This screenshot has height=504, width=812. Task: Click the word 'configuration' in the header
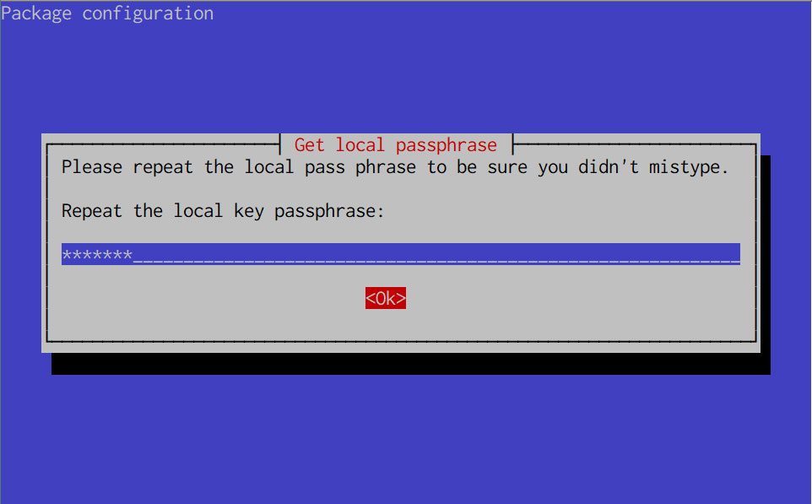pyautogui.click(x=148, y=14)
